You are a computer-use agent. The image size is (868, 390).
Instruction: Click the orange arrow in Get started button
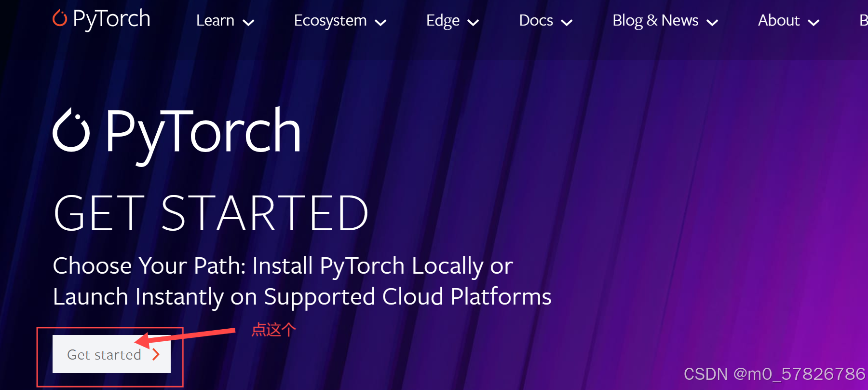pyautogui.click(x=156, y=355)
